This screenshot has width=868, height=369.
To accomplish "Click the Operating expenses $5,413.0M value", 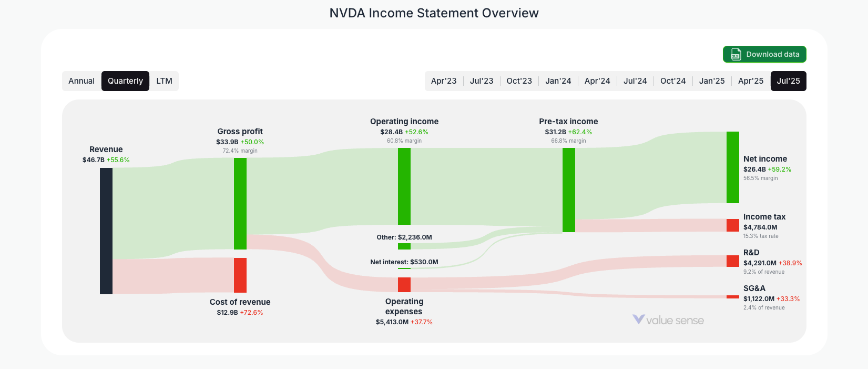I will pos(392,322).
